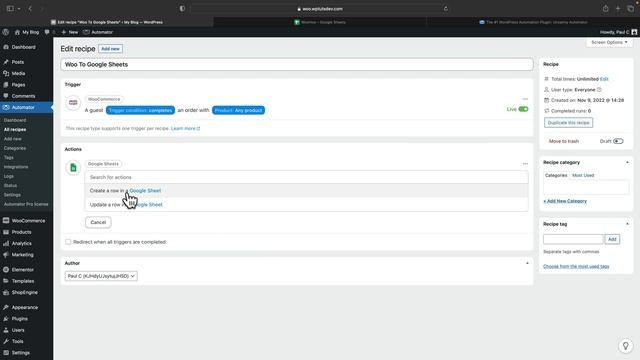Open the Dashboard sidebar item
The height and width of the screenshot is (360, 640).
coord(23,47)
